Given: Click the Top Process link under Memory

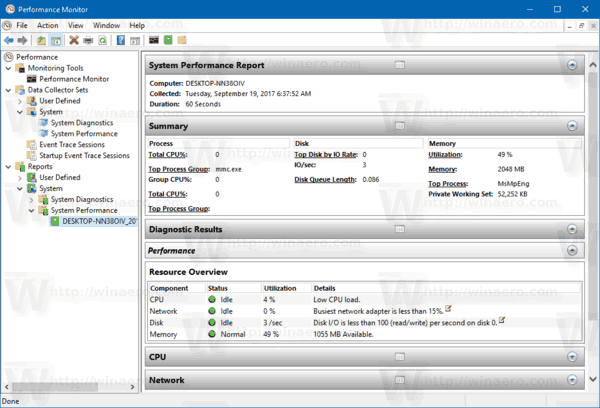Looking at the screenshot, I should pos(448,184).
